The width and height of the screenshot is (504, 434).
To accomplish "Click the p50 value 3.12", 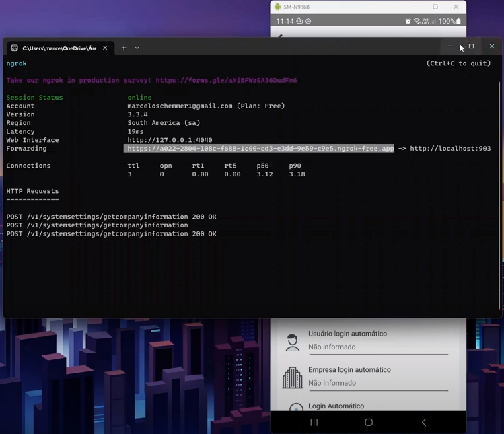I will click(264, 174).
